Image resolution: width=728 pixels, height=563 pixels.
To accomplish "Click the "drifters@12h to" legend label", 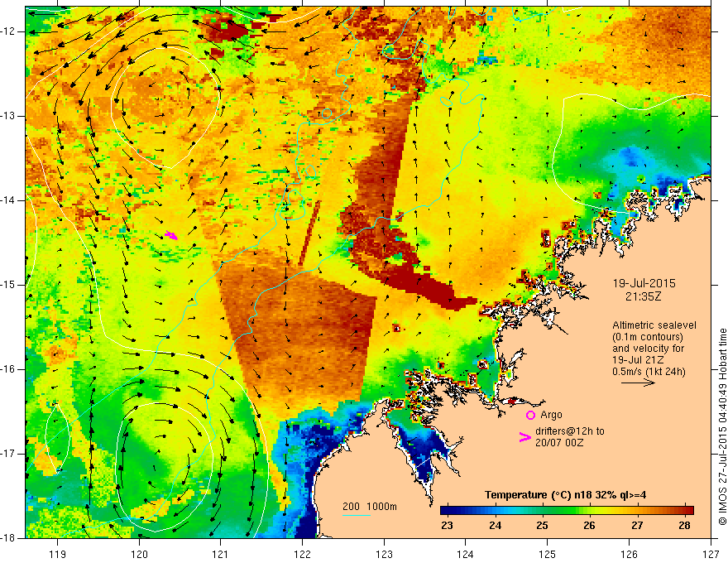I will coord(570,431).
